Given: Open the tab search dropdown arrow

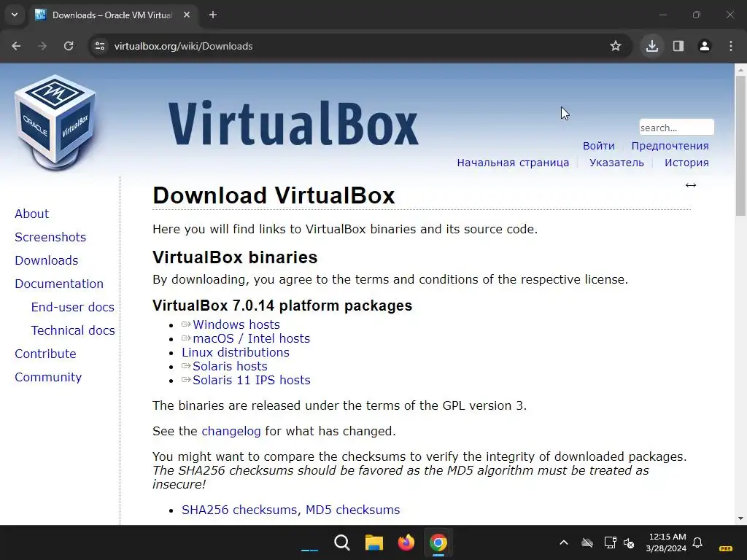Looking at the screenshot, I should (x=15, y=15).
